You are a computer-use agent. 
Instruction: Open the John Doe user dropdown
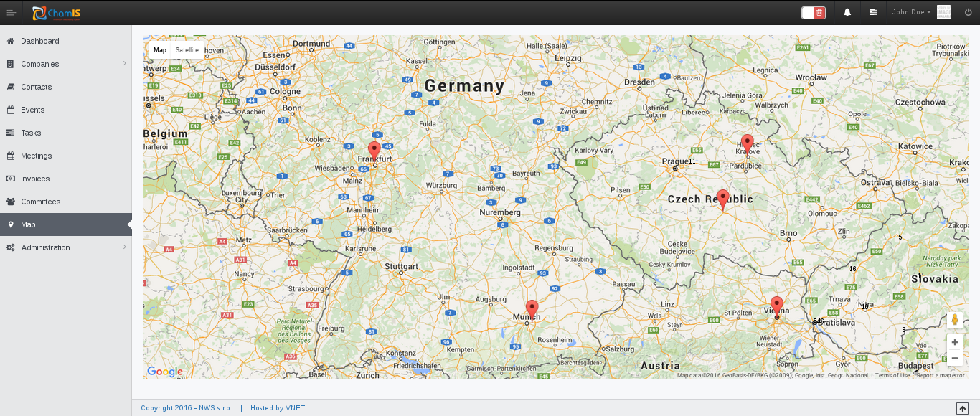click(911, 12)
